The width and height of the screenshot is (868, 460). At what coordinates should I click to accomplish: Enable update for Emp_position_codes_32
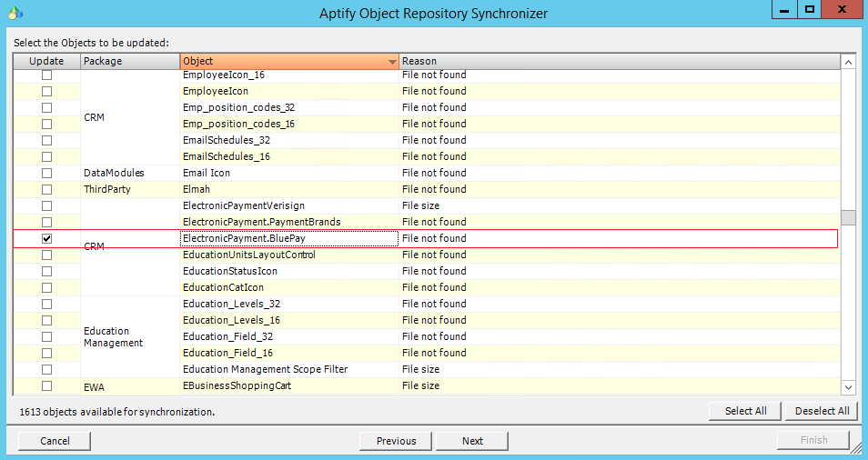[x=47, y=108]
